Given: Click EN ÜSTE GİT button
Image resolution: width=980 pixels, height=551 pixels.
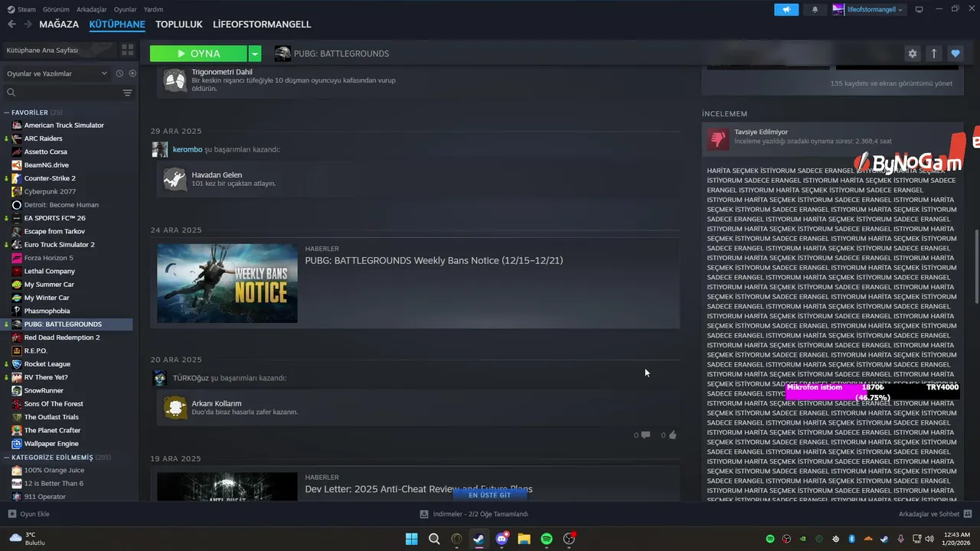Looking at the screenshot, I should pos(489,495).
